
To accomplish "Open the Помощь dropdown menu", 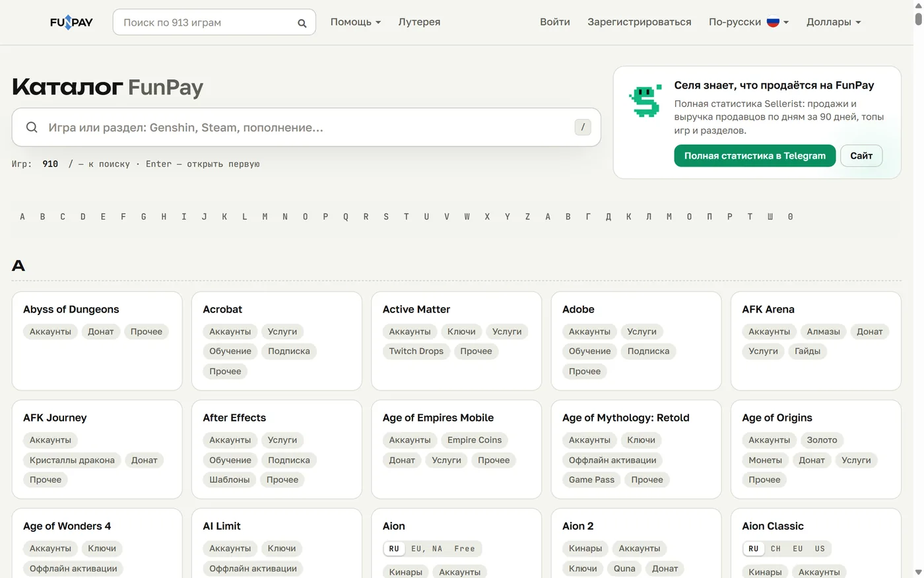I will [x=356, y=22].
